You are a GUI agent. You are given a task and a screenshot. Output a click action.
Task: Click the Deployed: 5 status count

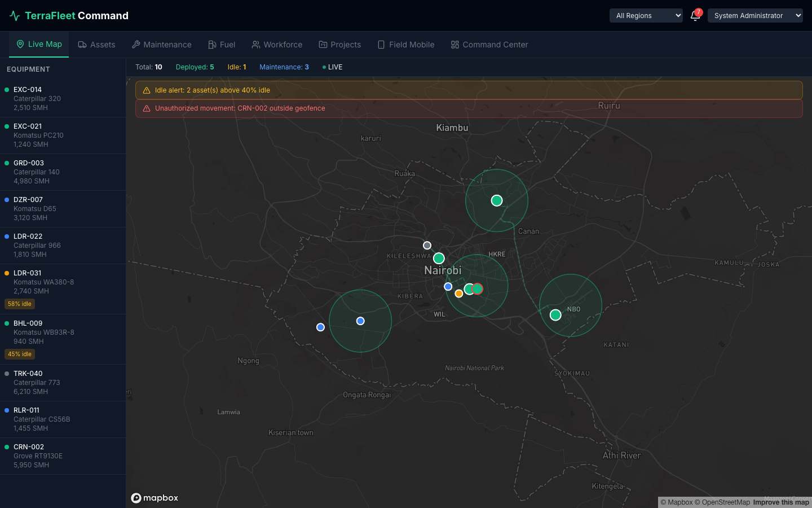tap(195, 67)
